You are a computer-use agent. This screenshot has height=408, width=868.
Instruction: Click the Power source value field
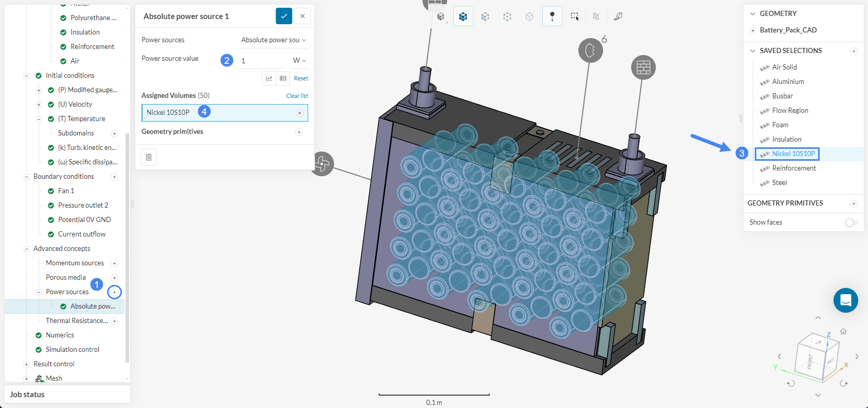click(262, 61)
